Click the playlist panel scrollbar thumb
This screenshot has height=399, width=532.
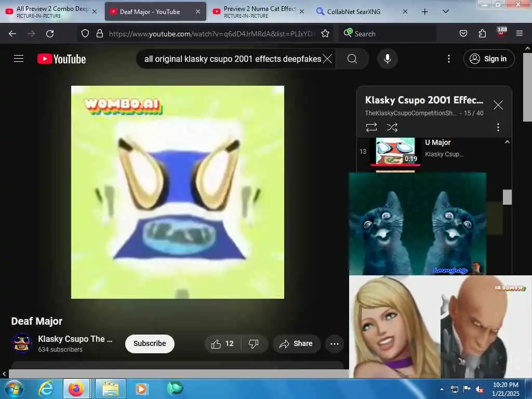[x=507, y=197]
